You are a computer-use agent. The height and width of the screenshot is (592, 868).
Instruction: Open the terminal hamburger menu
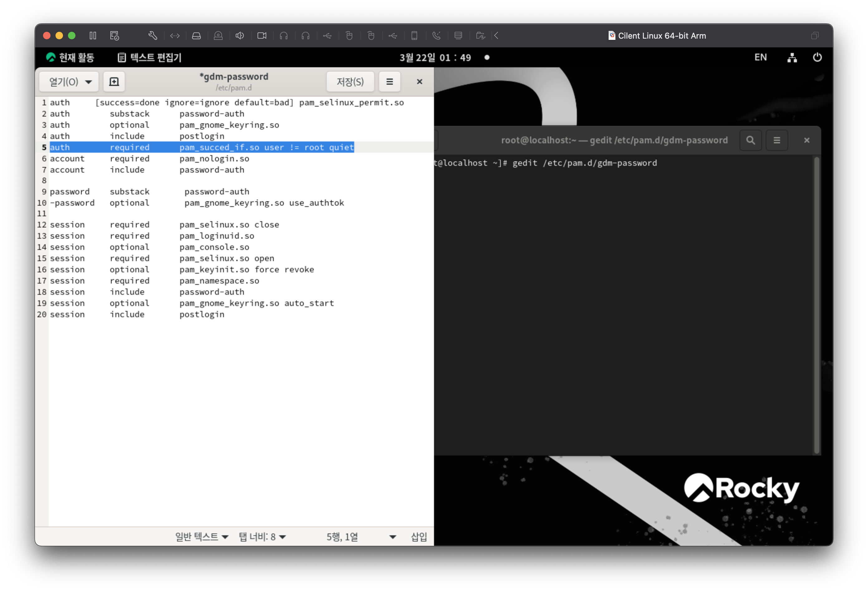tap(777, 140)
